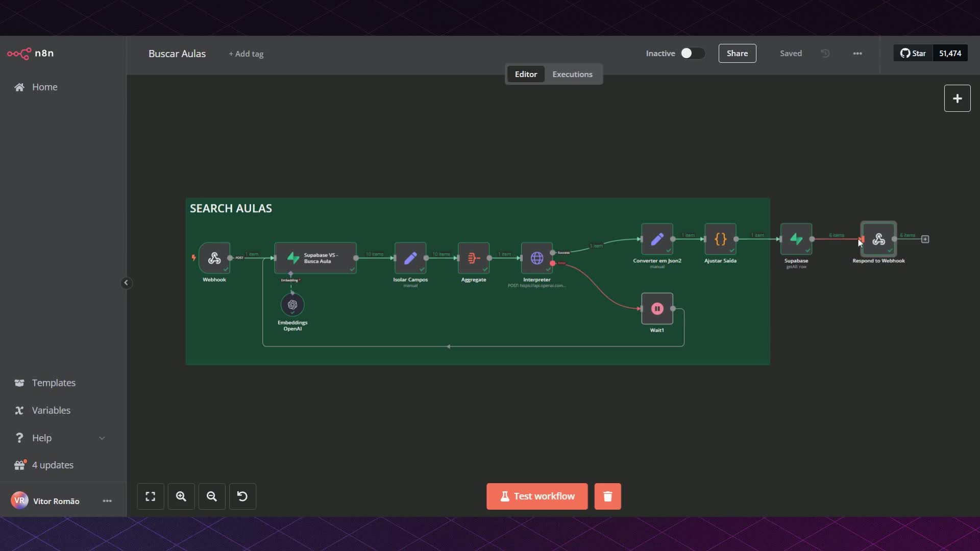Switch to the Executions tab
This screenshot has width=980, height=551.
pos(572,74)
